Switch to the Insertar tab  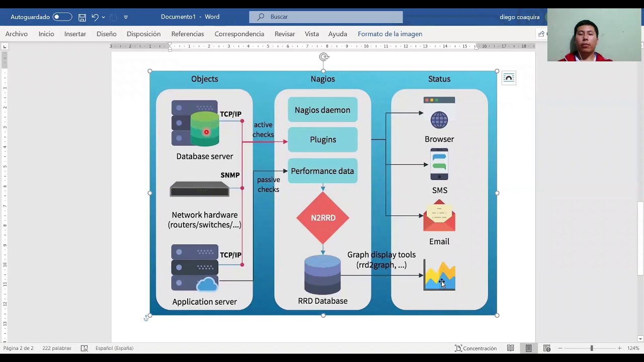coord(75,34)
